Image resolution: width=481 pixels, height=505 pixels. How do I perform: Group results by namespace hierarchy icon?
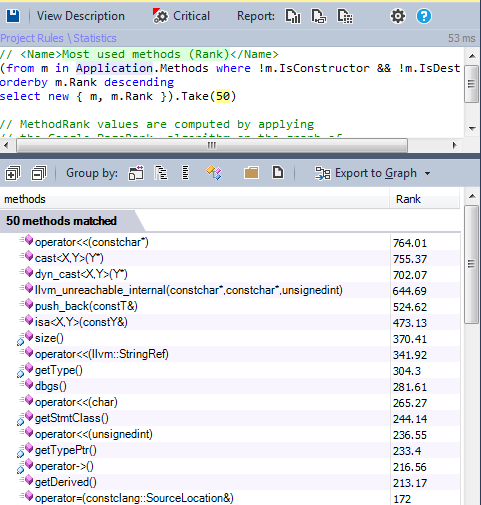click(x=161, y=173)
